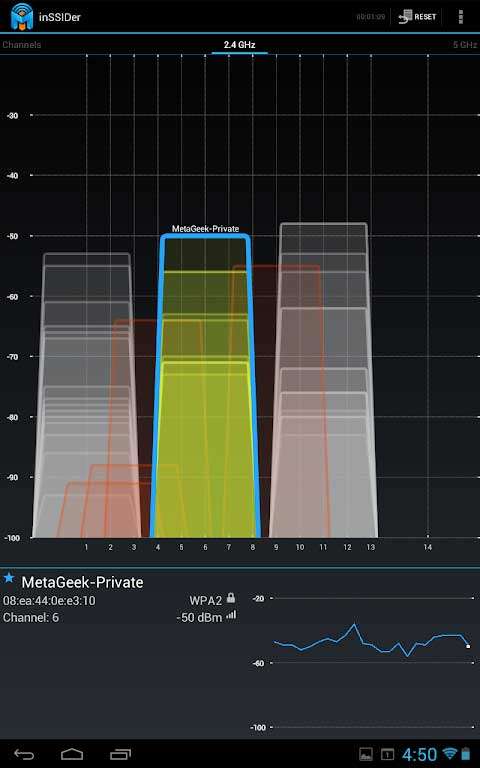Image resolution: width=480 pixels, height=768 pixels.
Task: Toggle the blue star next to MetaGeek-Private
Action: click(x=9, y=578)
